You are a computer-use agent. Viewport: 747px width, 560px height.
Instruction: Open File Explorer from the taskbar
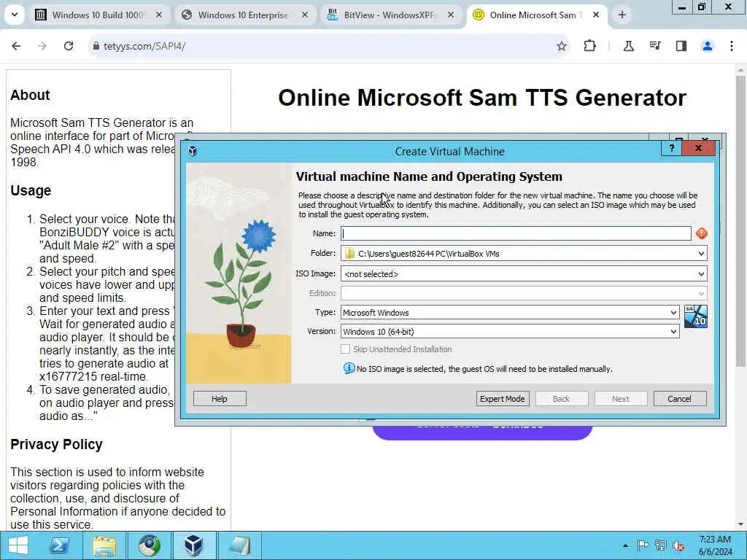pos(104,545)
